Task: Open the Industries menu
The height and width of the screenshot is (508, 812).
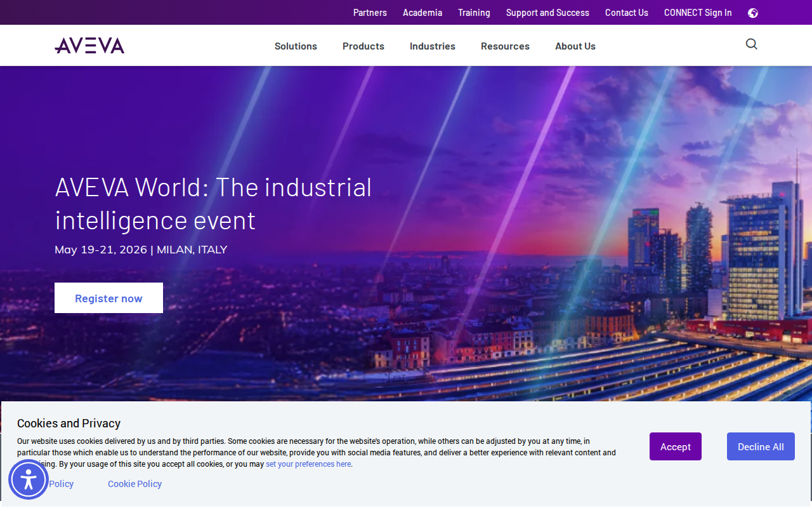Action: pos(433,46)
